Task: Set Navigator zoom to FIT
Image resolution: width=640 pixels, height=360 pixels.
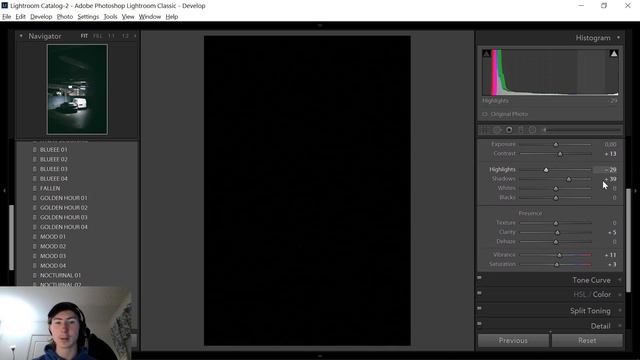Action: (x=84, y=36)
